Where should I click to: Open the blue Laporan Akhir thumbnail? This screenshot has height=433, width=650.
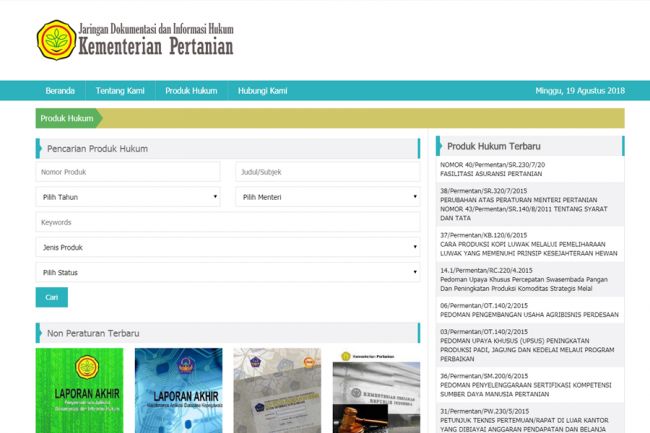point(178,390)
